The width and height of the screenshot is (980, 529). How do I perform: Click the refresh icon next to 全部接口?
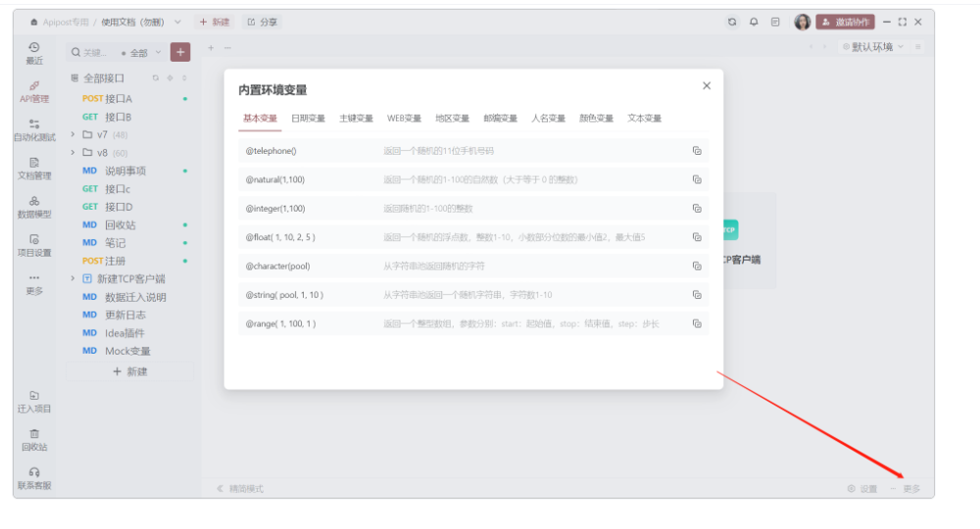pyautogui.click(x=155, y=78)
